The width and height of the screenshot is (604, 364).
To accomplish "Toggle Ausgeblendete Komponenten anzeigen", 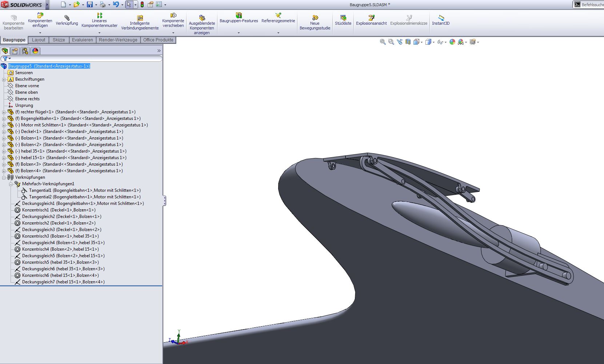I will (202, 18).
